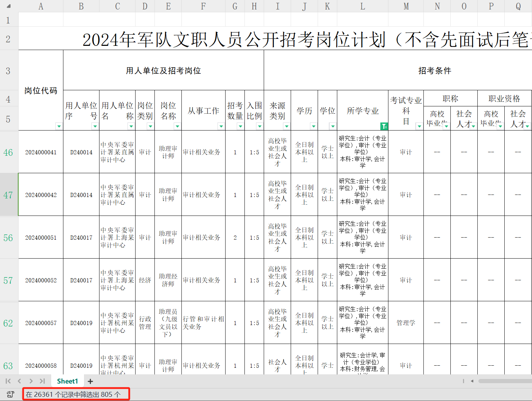Go to previous sheet tab arrow
The height and width of the screenshot is (401, 532).
pos(20,381)
